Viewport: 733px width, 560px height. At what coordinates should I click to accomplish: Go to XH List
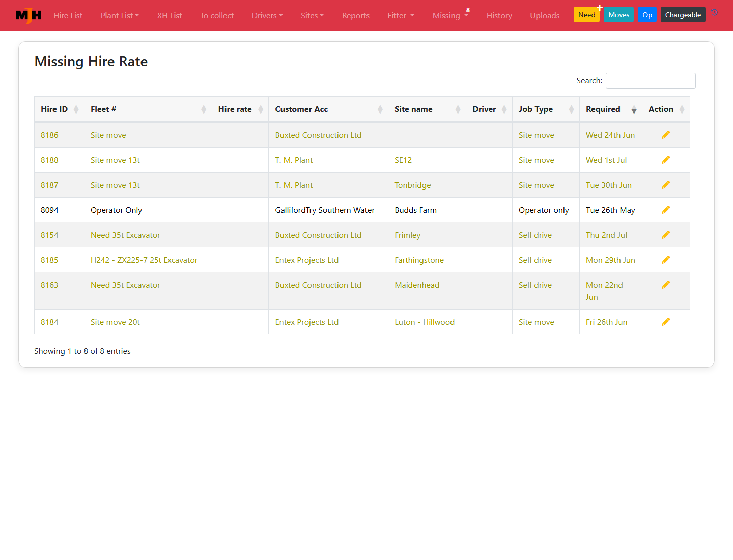170,16
